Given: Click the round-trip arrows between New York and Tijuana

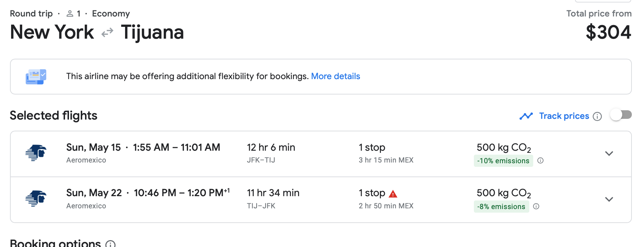Looking at the screenshot, I should coord(107,33).
